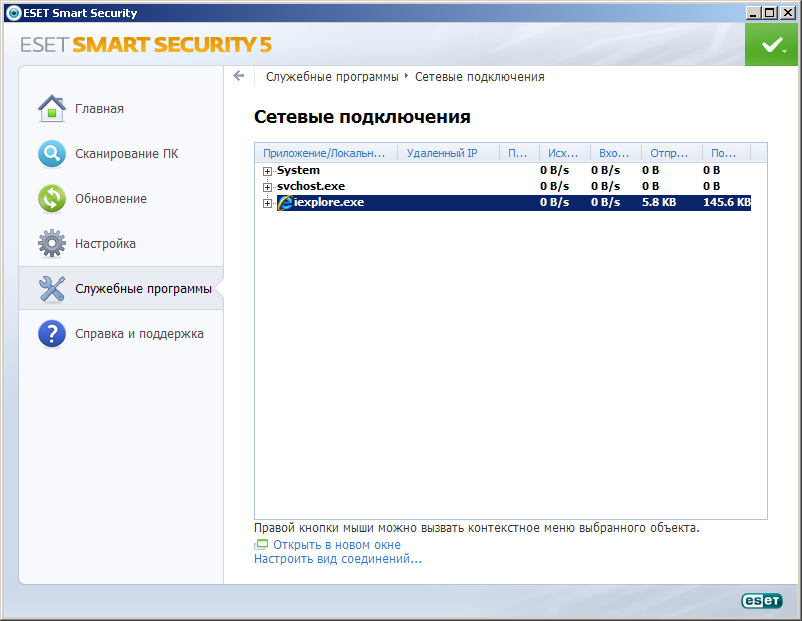Sort by Удаленный IP column header
802x621 pixels.
tap(448, 153)
